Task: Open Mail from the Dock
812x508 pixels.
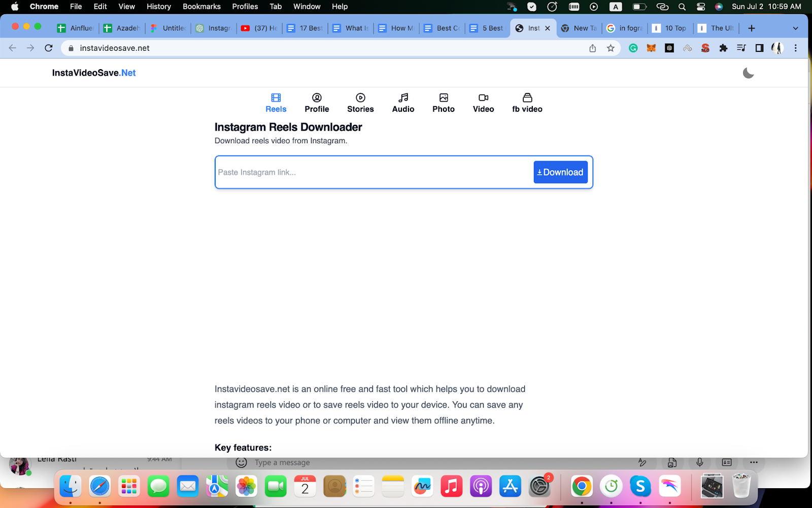Action: (x=188, y=486)
